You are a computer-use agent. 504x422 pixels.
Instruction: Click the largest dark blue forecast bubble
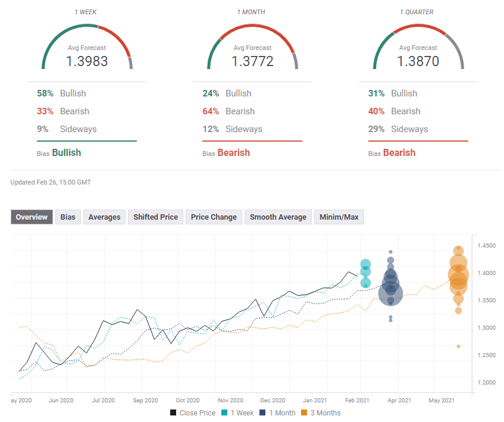click(391, 293)
